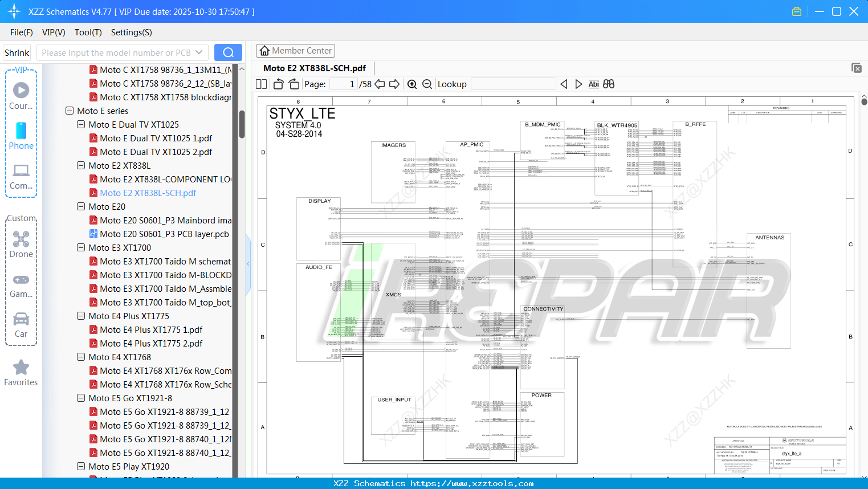Click the popout icon beside document tab
The width and height of the screenshot is (868, 489).
point(857,68)
